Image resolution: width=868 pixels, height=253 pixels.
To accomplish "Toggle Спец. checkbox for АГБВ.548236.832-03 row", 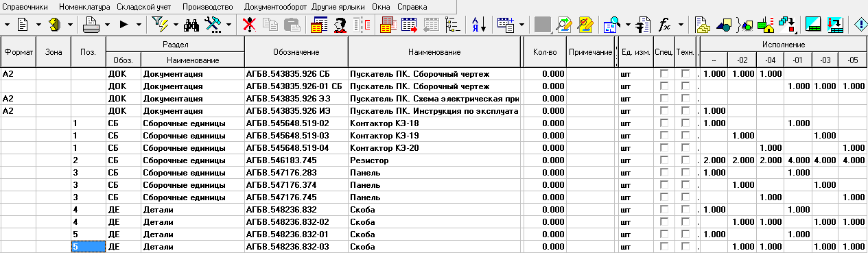I will click(664, 247).
